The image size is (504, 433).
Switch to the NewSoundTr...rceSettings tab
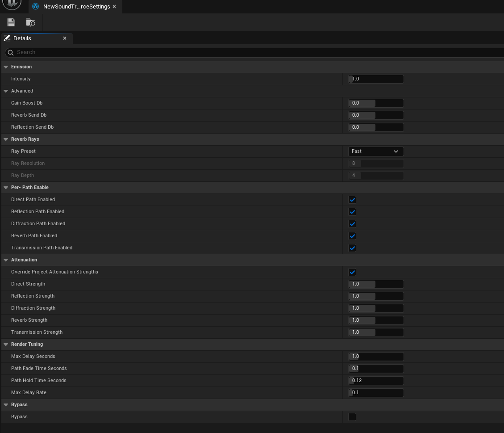point(76,6)
